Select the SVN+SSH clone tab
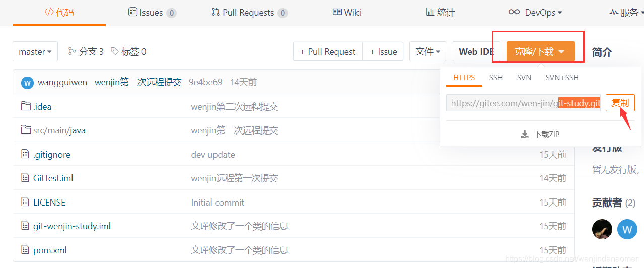The height and width of the screenshot is (268, 644). (x=562, y=78)
